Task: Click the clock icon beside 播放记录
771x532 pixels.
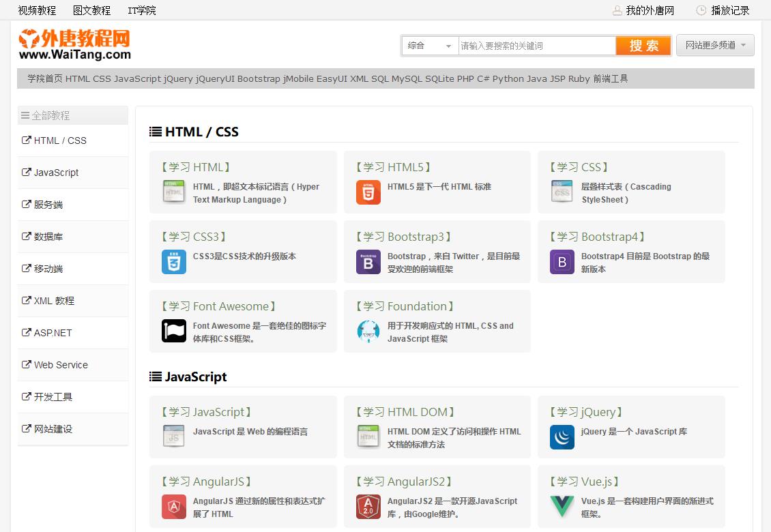Action: point(701,10)
